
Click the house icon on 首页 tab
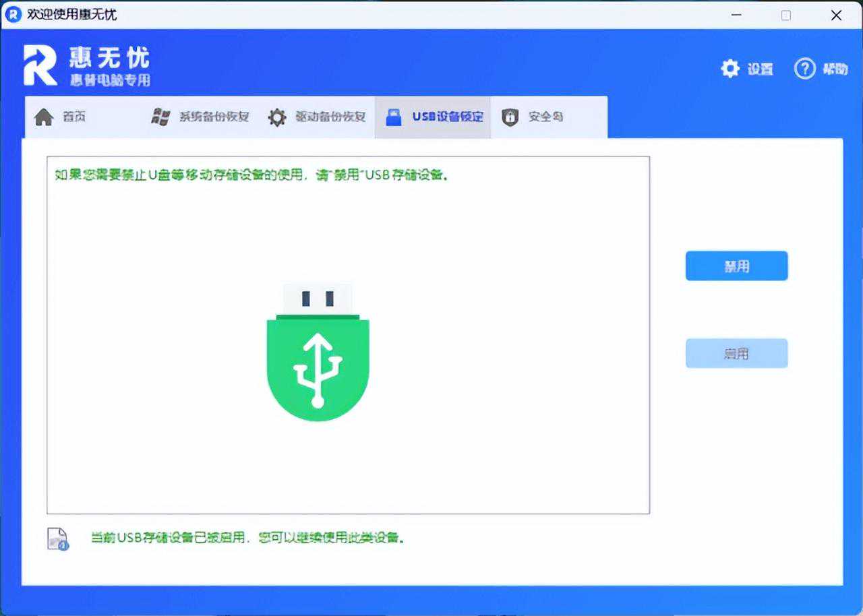(44, 117)
